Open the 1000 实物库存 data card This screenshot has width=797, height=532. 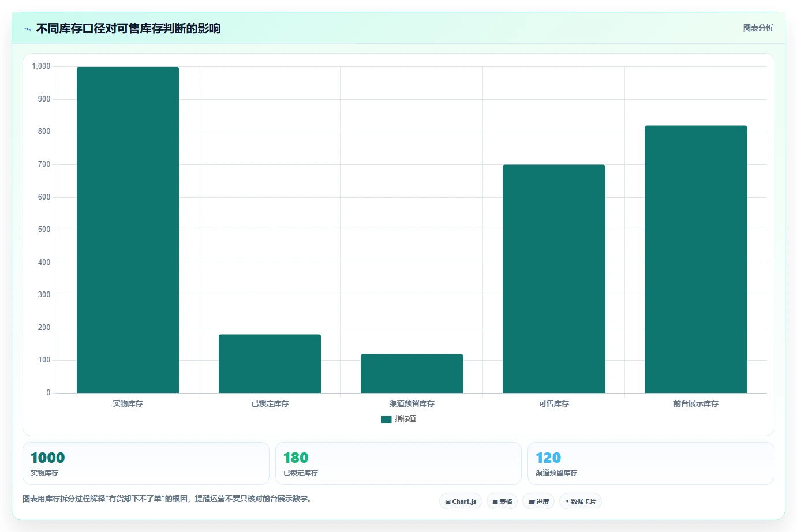click(x=146, y=463)
